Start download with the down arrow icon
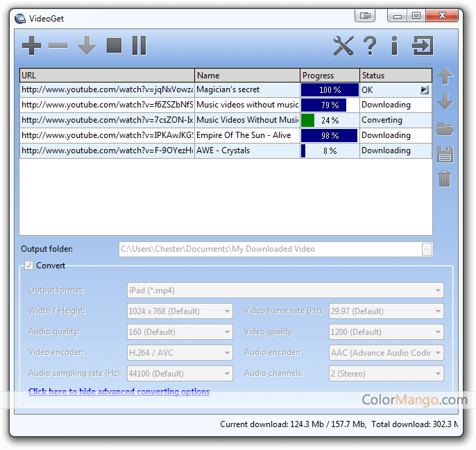Image resolution: width=476 pixels, height=450 pixels. click(x=87, y=46)
